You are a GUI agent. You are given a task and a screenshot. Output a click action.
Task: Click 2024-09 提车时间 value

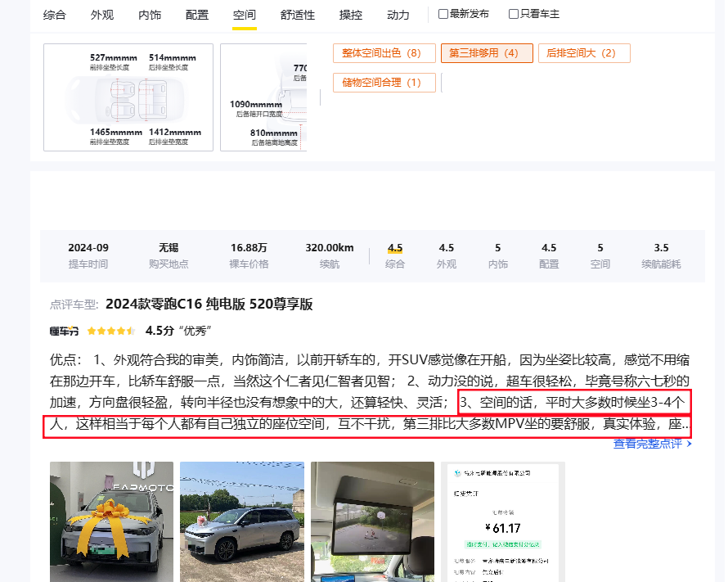[x=88, y=248]
